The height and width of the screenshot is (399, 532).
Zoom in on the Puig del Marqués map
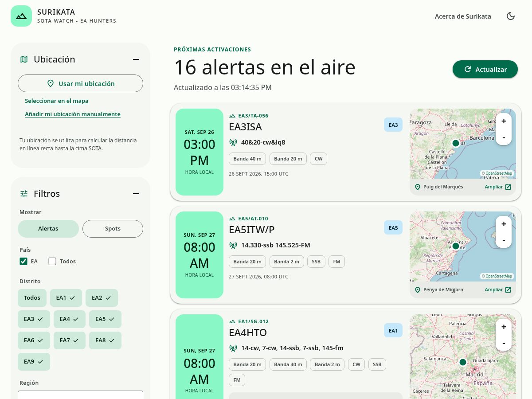pos(504,121)
